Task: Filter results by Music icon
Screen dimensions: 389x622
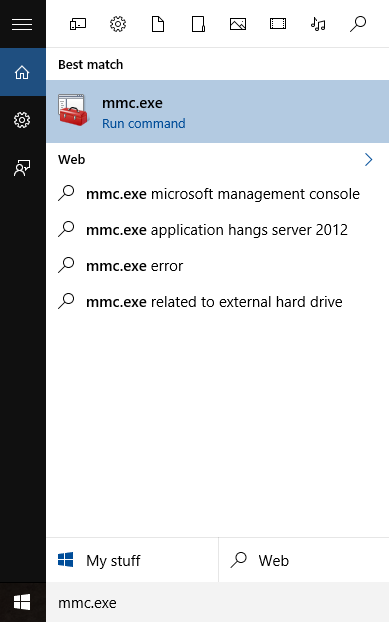Action: (318, 24)
